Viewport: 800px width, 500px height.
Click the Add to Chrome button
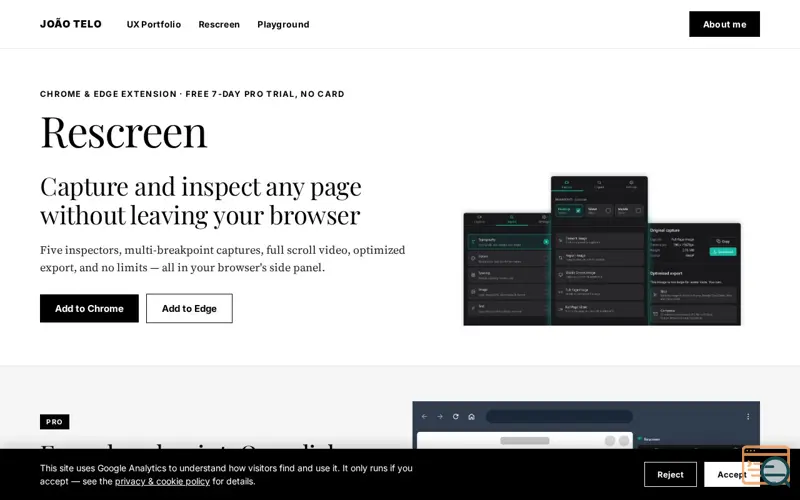pos(89,308)
